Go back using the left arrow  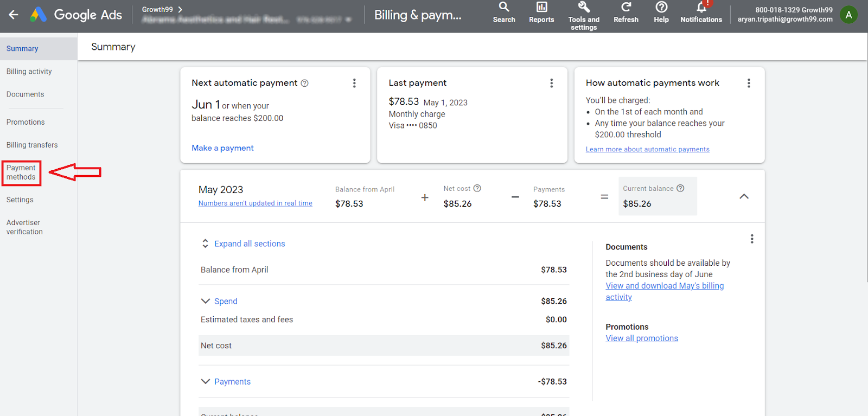(14, 15)
